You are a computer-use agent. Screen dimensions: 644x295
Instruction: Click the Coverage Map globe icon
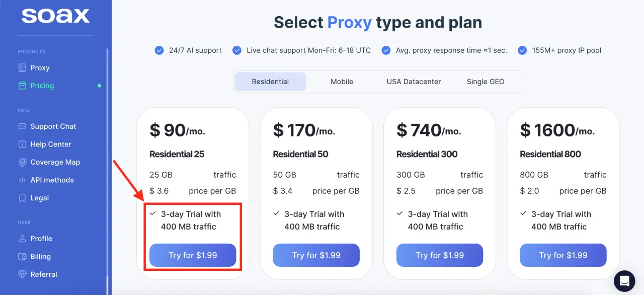[22, 162]
